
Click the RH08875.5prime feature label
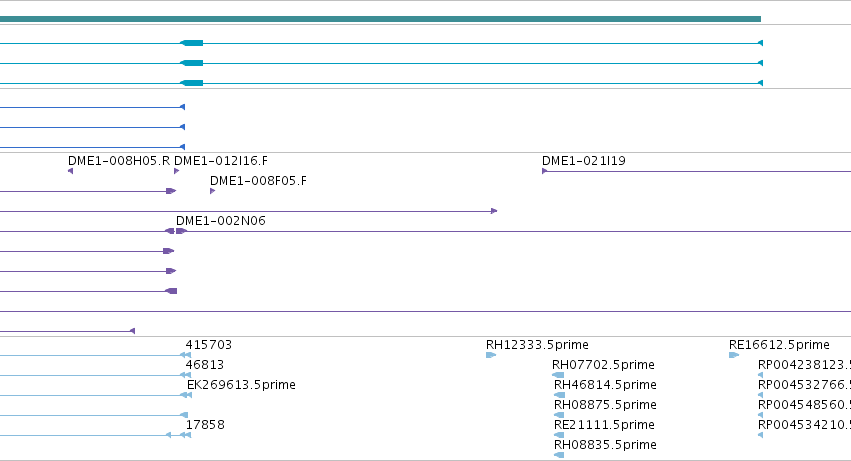pyautogui.click(x=605, y=405)
